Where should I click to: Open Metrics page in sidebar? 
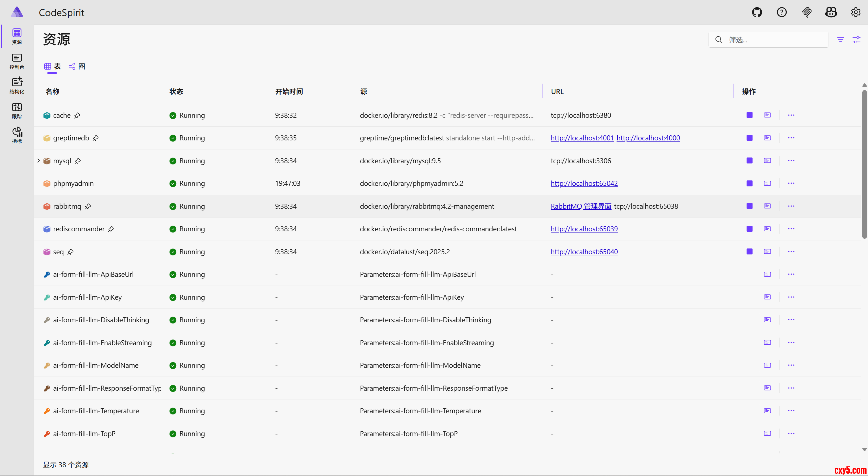click(16, 135)
